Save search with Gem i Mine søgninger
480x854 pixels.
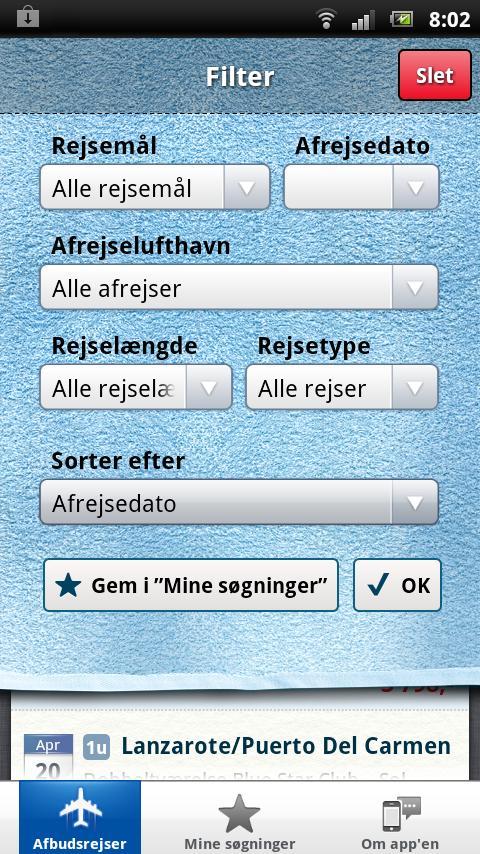click(x=191, y=585)
